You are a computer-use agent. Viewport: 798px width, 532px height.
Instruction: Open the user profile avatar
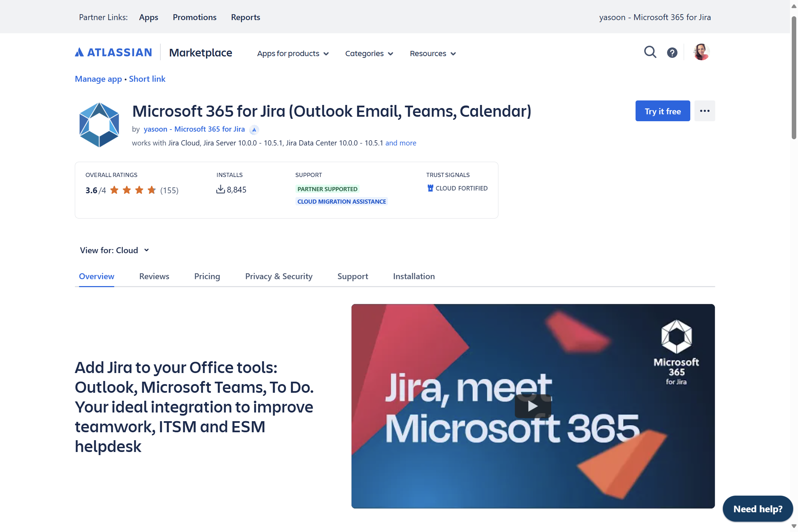point(701,52)
